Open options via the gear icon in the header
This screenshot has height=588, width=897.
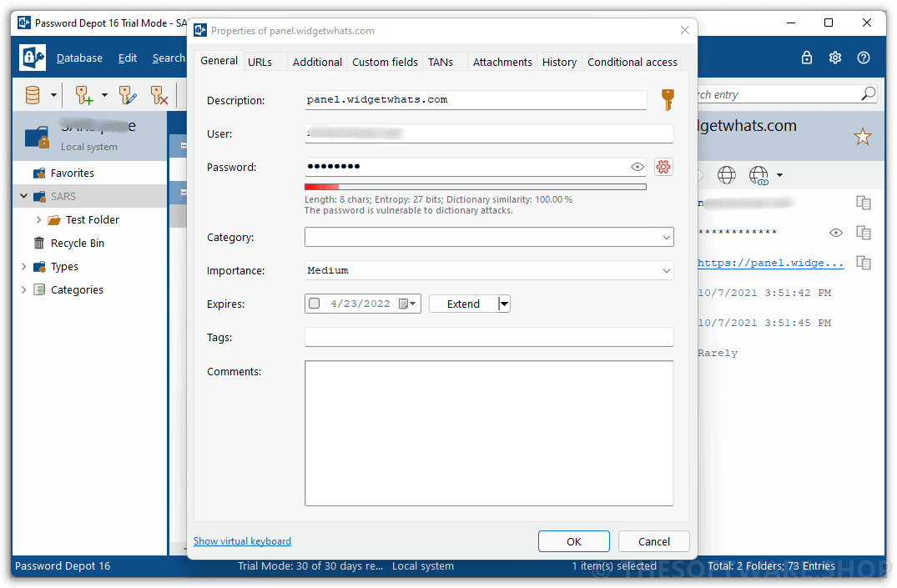(835, 58)
